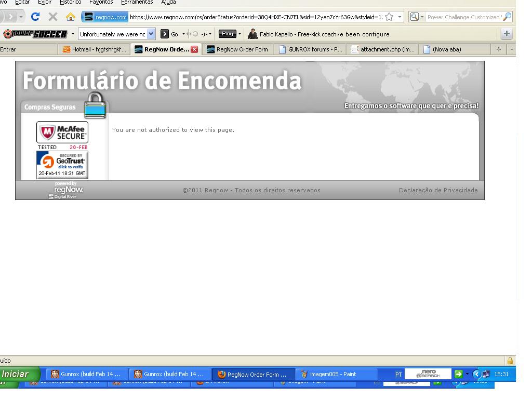The image size is (532, 399).
Task: Click the search magnifier icon in search box
Action: [x=507, y=17]
